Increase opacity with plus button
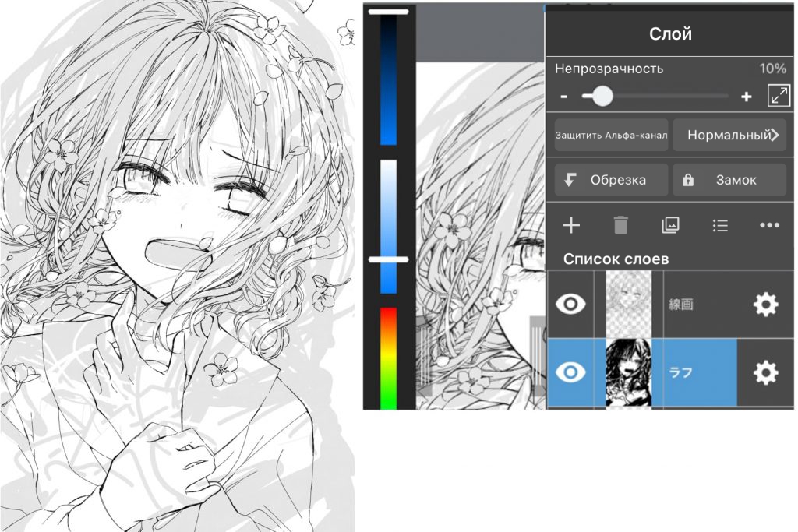Image resolution: width=798 pixels, height=532 pixels. pyautogui.click(x=746, y=96)
